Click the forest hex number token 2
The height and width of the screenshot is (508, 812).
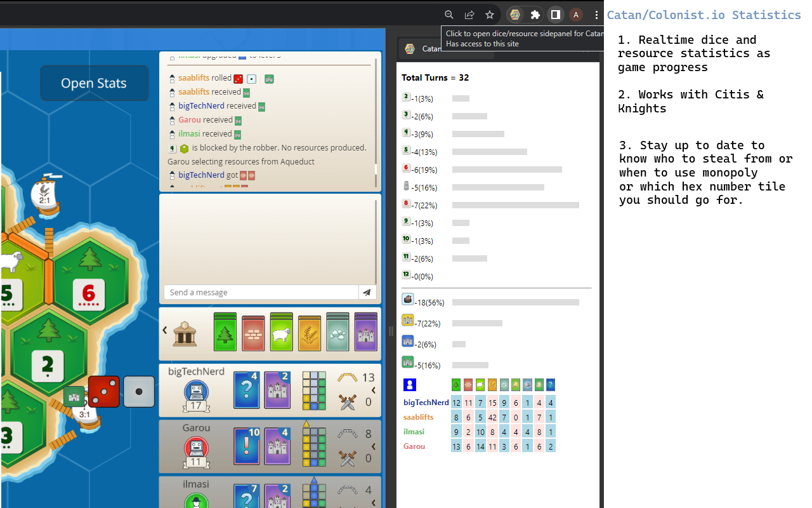click(48, 365)
